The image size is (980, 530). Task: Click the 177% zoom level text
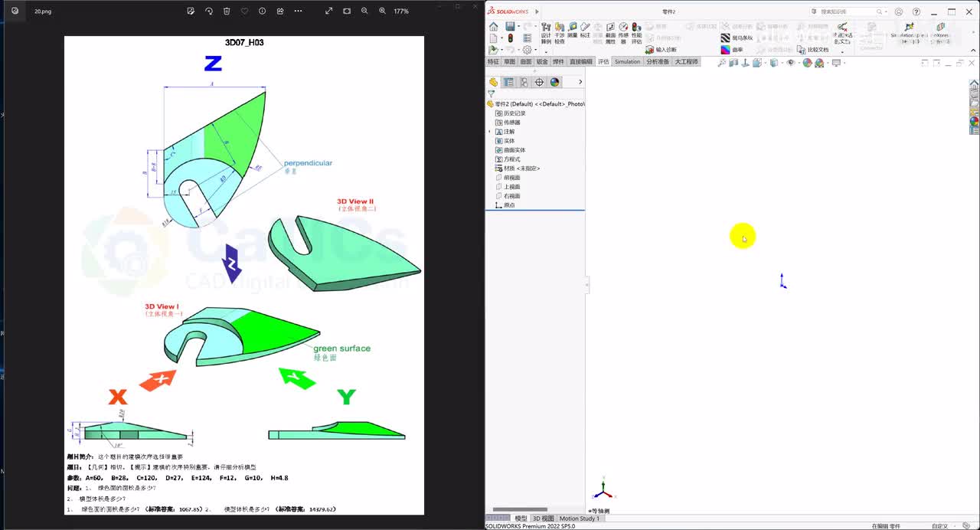tap(401, 11)
